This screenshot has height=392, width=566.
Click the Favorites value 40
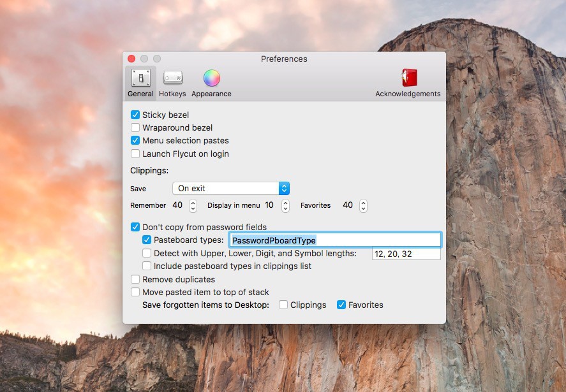pyautogui.click(x=348, y=205)
